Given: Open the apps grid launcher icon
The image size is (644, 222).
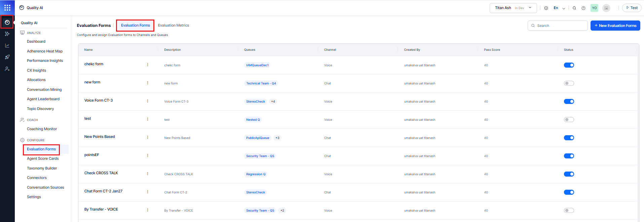Looking at the screenshot, I should 7,7.
